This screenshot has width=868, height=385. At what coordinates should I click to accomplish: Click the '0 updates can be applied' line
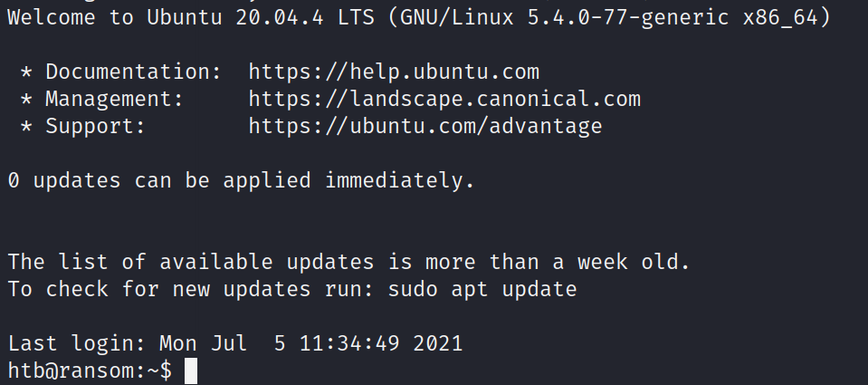tap(242, 180)
